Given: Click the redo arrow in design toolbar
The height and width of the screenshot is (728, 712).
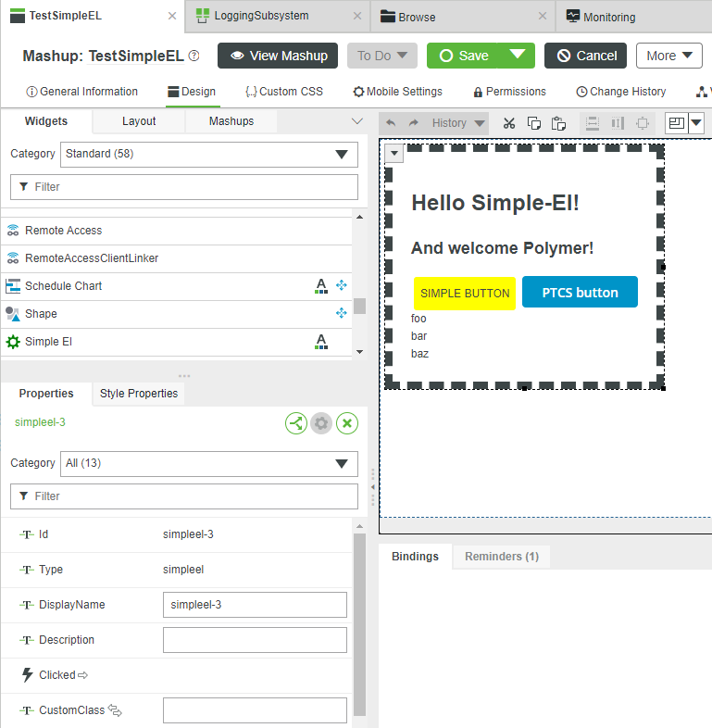Looking at the screenshot, I should click(x=413, y=123).
